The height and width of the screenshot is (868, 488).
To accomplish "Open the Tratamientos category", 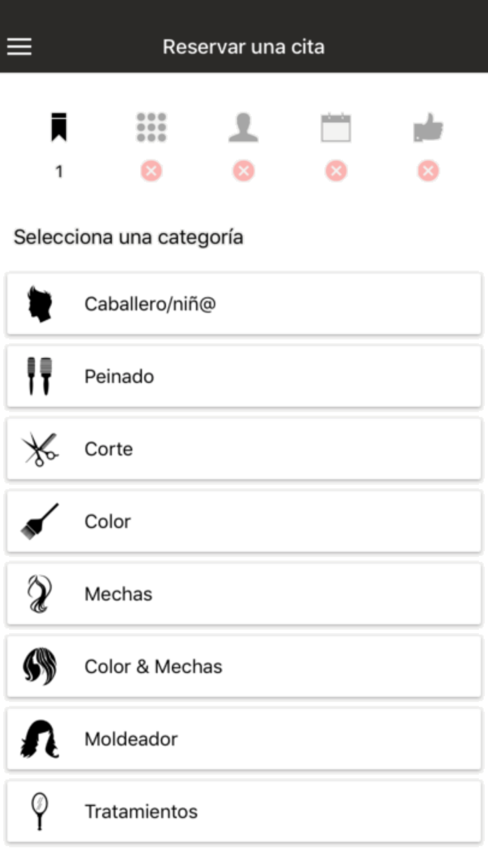I will pos(244,811).
